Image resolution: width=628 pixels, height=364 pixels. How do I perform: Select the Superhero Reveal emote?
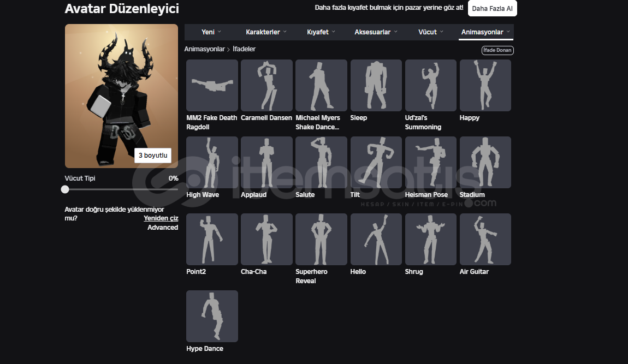click(321, 239)
